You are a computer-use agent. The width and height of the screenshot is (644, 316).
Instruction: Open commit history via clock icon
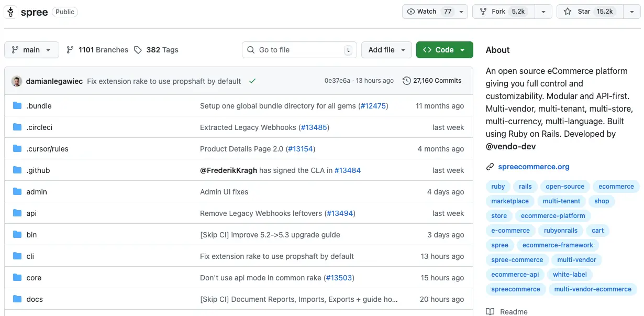(x=406, y=81)
